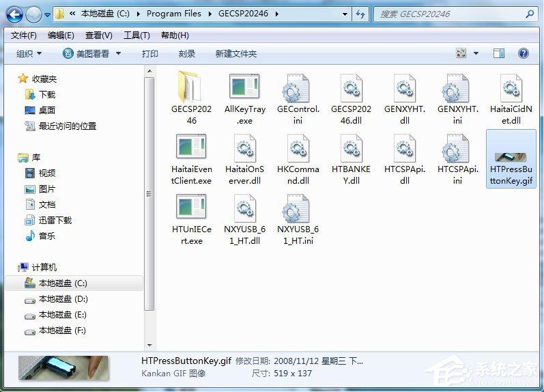The height and width of the screenshot is (392, 544).
Task: Expand the arrow after GECSP20246 in path
Action: [277, 14]
